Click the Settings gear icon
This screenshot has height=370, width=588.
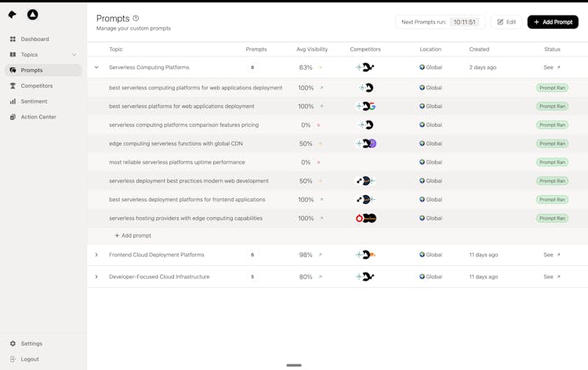13,344
